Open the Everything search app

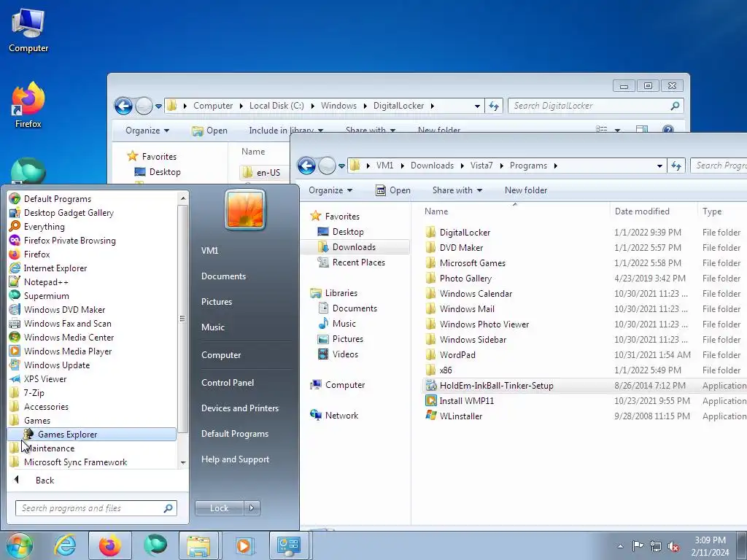pyautogui.click(x=44, y=226)
